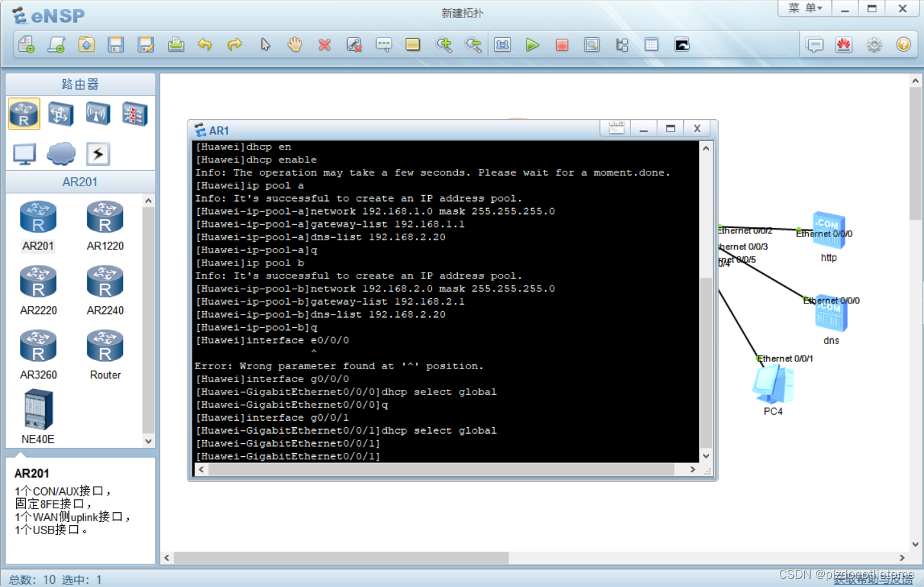Choose the NE40E device model
Image resolution: width=924 pixels, height=587 pixels.
38,417
